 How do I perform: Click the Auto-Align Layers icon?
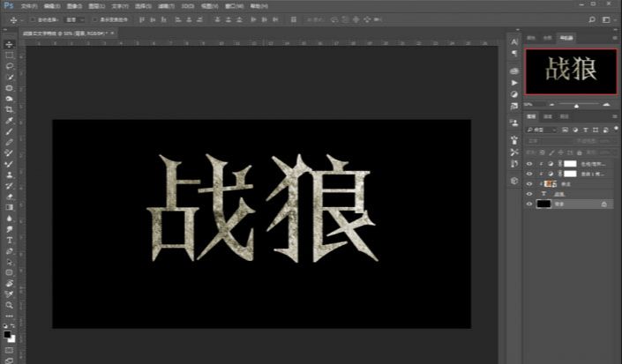294,19
